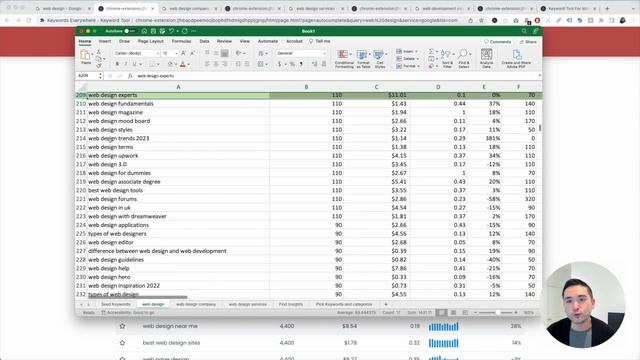Switch to 'Find Insights' sheet tab
640x360 pixels.
[291, 304]
